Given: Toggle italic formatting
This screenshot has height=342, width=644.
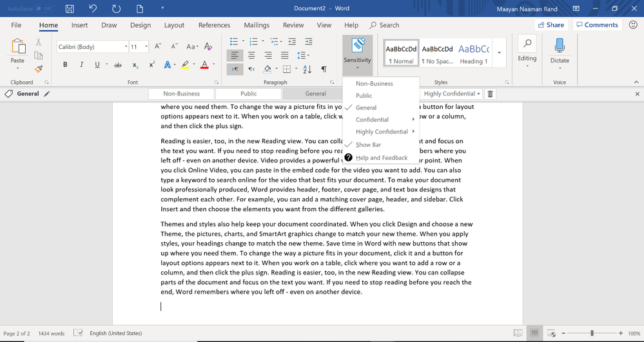Looking at the screenshot, I should [81, 64].
